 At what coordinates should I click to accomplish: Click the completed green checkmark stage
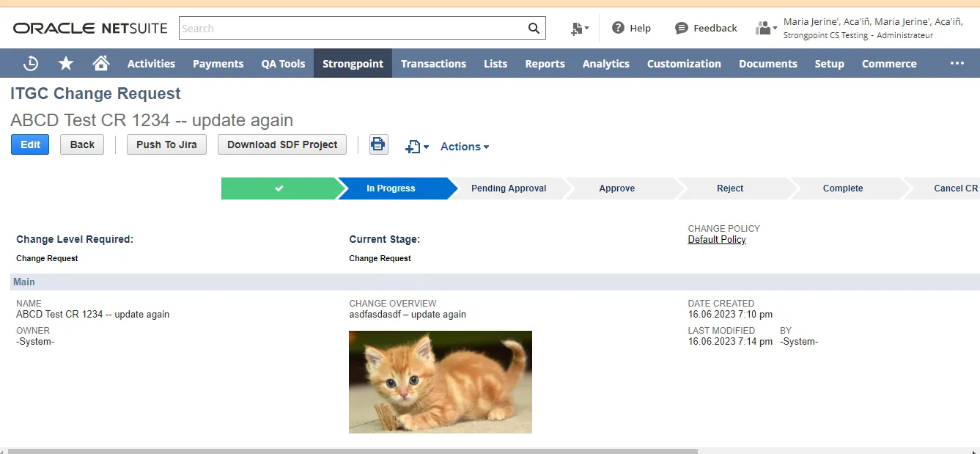[279, 188]
